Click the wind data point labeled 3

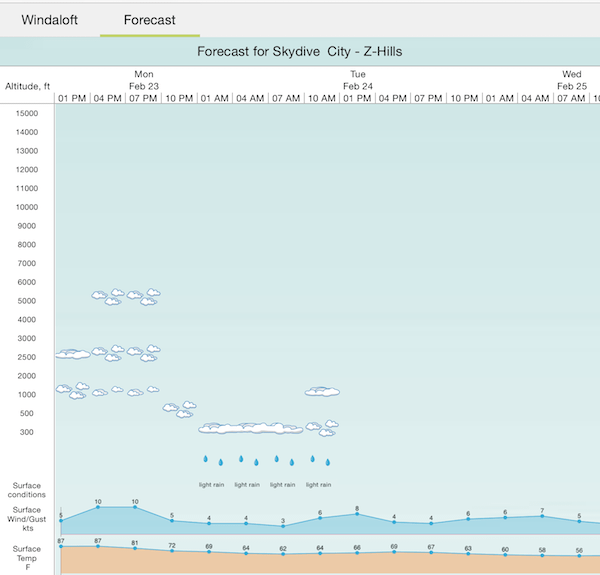point(283,526)
